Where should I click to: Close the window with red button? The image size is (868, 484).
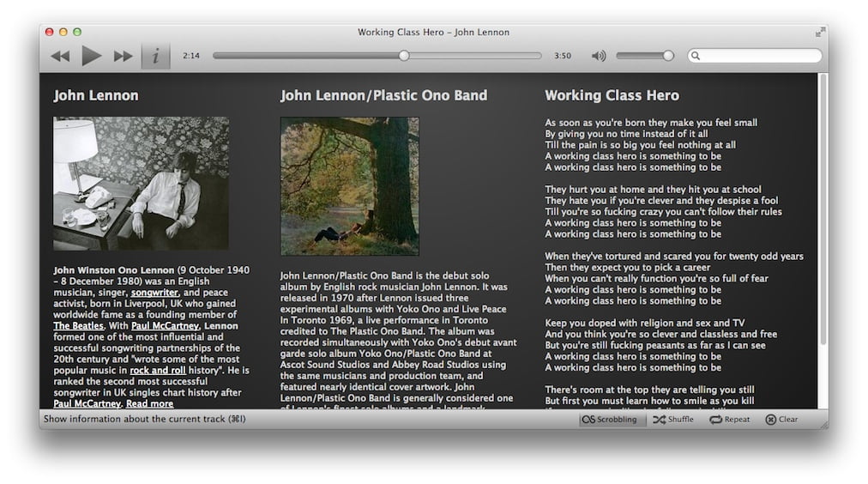point(49,32)
